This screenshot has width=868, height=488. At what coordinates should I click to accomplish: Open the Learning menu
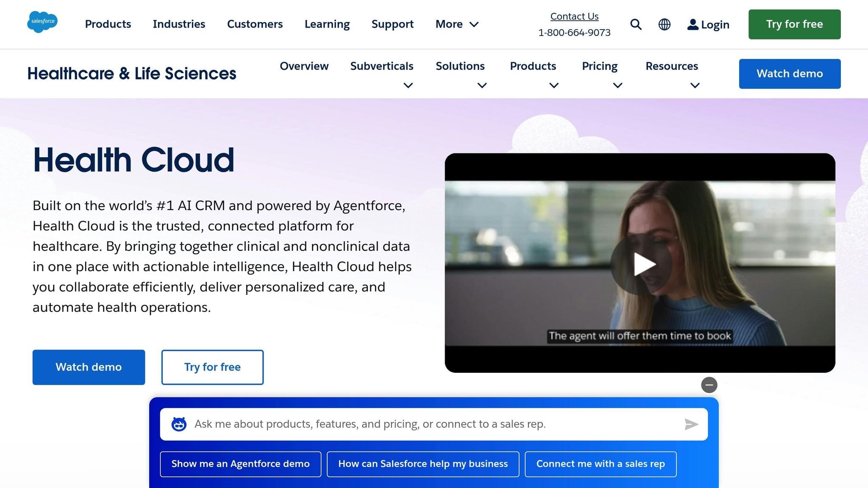[327, 24]
